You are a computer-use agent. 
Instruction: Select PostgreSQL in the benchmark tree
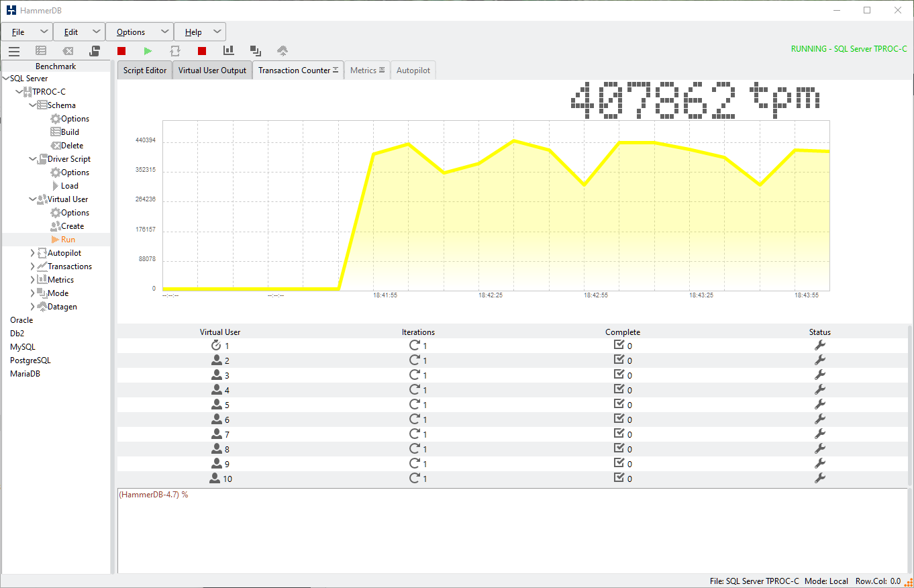[x=30, y=360]
